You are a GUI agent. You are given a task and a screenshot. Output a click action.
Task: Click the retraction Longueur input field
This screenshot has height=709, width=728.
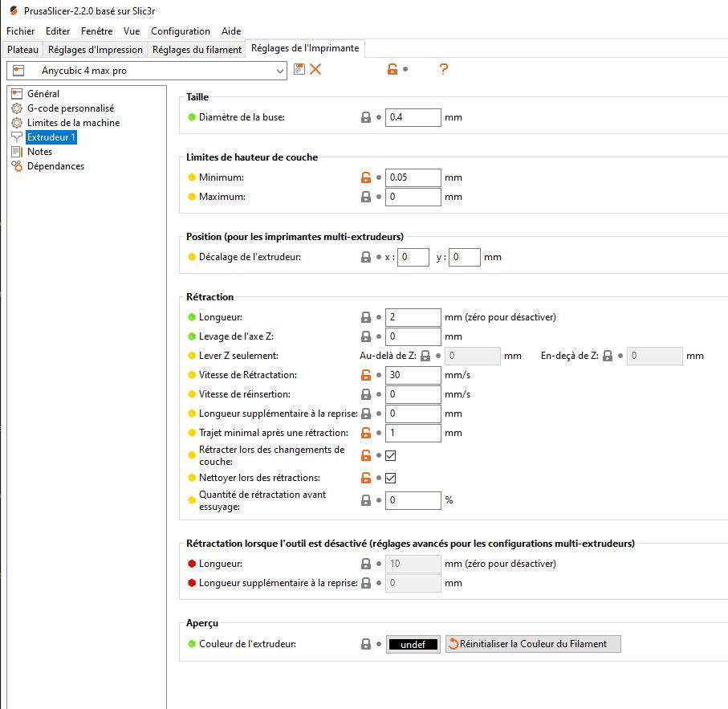pos(413,317)
